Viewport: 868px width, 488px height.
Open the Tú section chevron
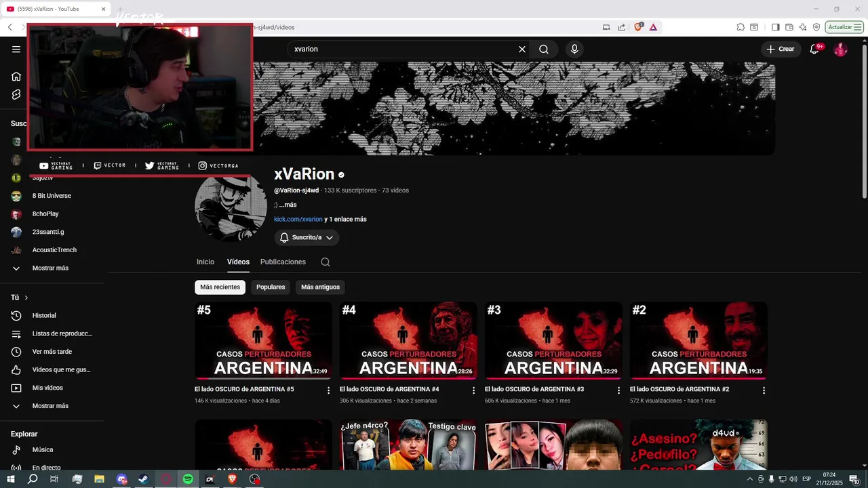(x=26, y=298)
